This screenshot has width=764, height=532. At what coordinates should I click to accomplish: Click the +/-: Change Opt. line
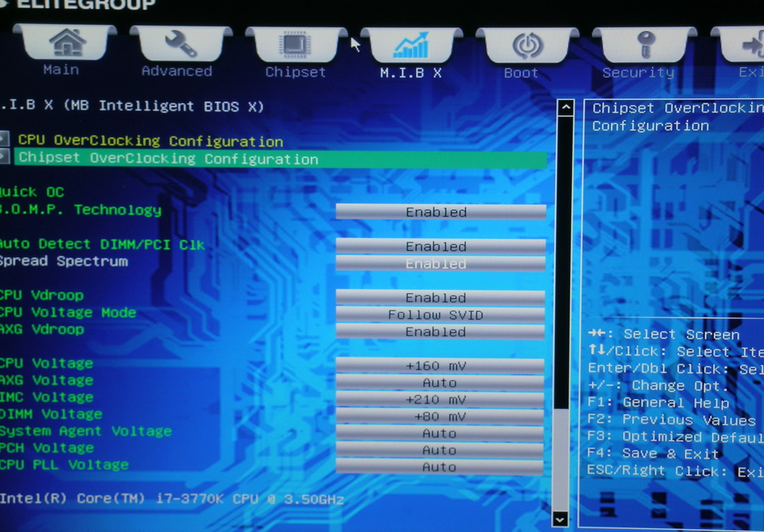[x=658, y=386]
